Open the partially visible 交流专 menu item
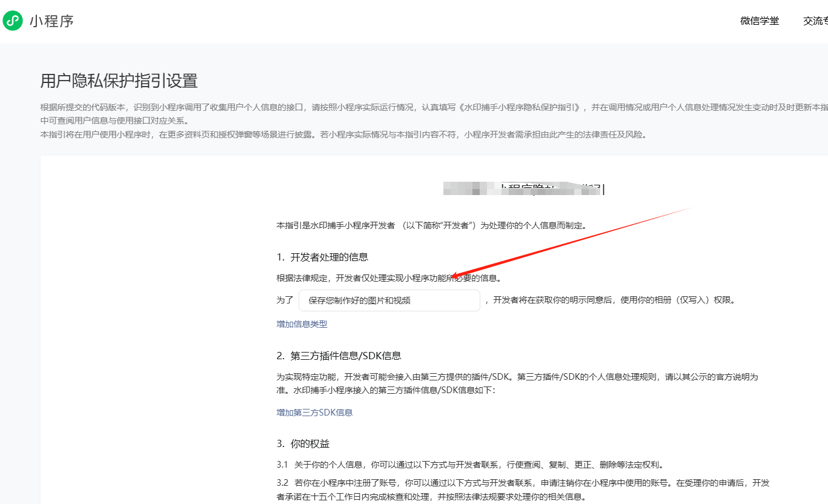 815,21
